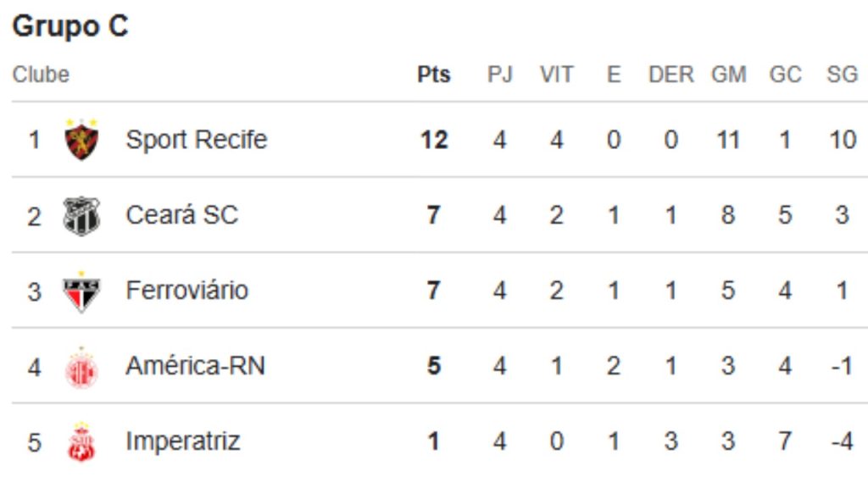Click the Imperatriz club crest

click(x=82, y=442)
